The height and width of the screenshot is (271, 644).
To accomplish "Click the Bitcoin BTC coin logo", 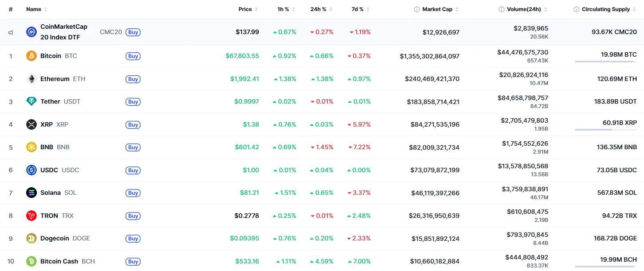I will pos(31,56).
